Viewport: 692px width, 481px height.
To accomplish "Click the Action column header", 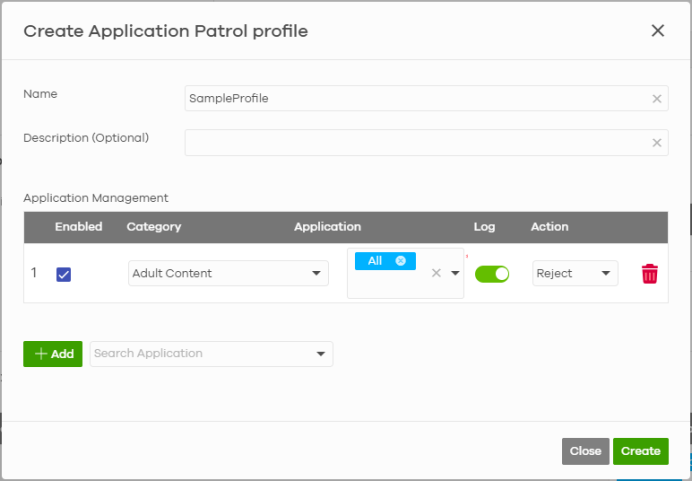I will (549, 227).
